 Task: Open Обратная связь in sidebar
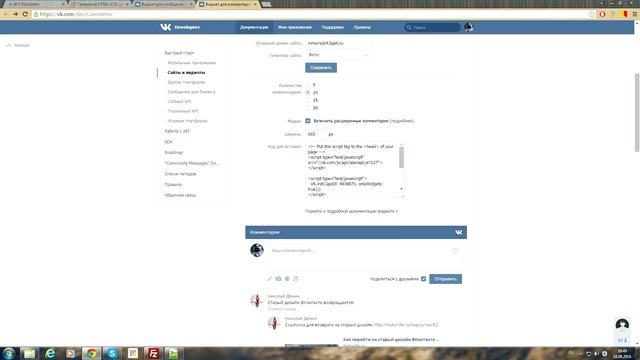(x=180, y=195)
